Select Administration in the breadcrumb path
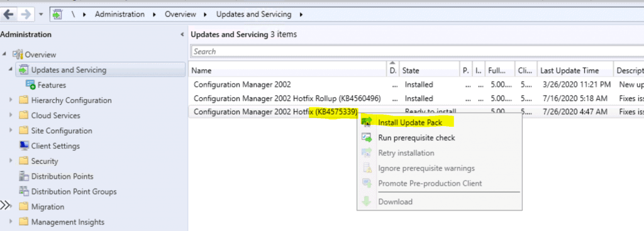 coord(119,14)
